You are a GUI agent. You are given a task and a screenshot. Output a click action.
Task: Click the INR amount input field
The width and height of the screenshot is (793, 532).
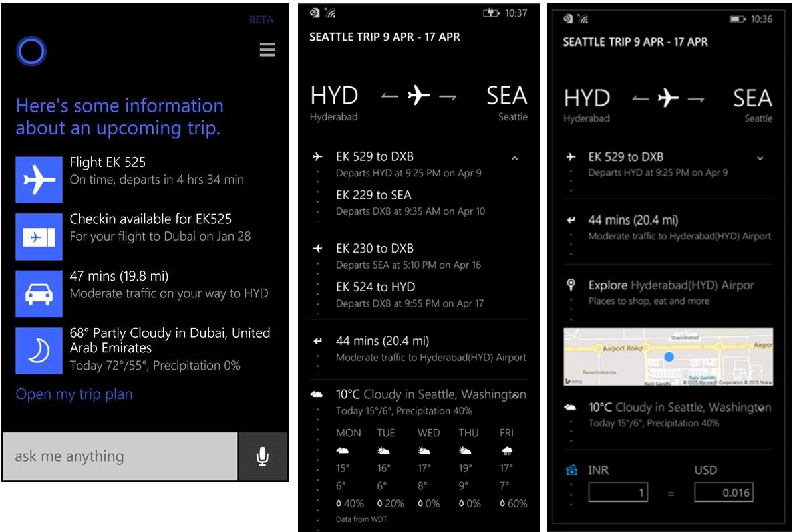click(x=618, y=493)
